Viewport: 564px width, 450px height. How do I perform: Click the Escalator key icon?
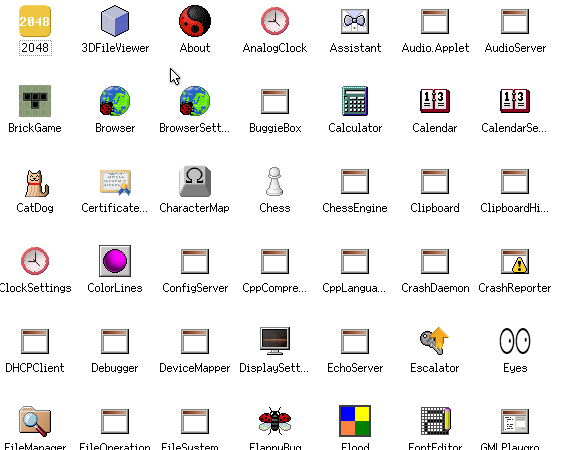coord(435,341)
